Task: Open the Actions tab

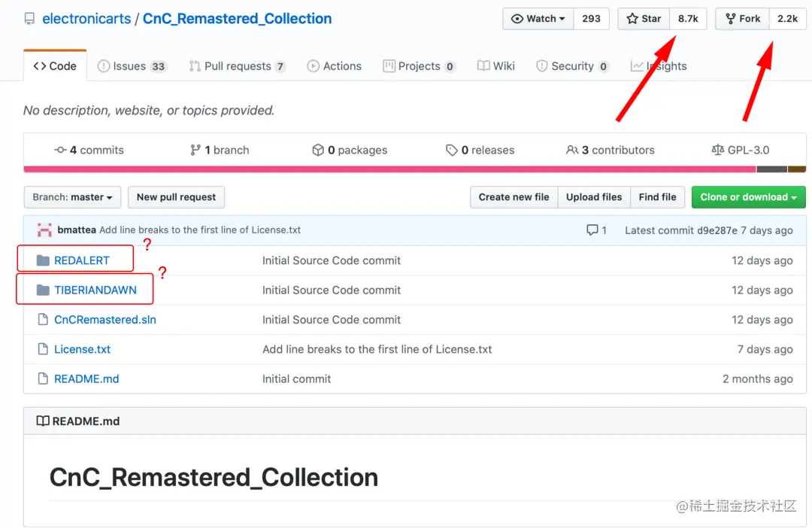Action: coord(334,66)
